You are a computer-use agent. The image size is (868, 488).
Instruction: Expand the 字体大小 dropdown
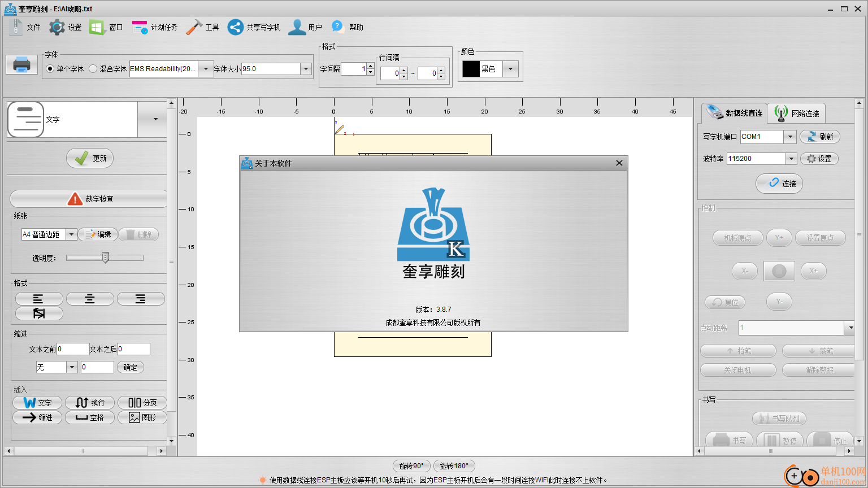click(306, 69)
